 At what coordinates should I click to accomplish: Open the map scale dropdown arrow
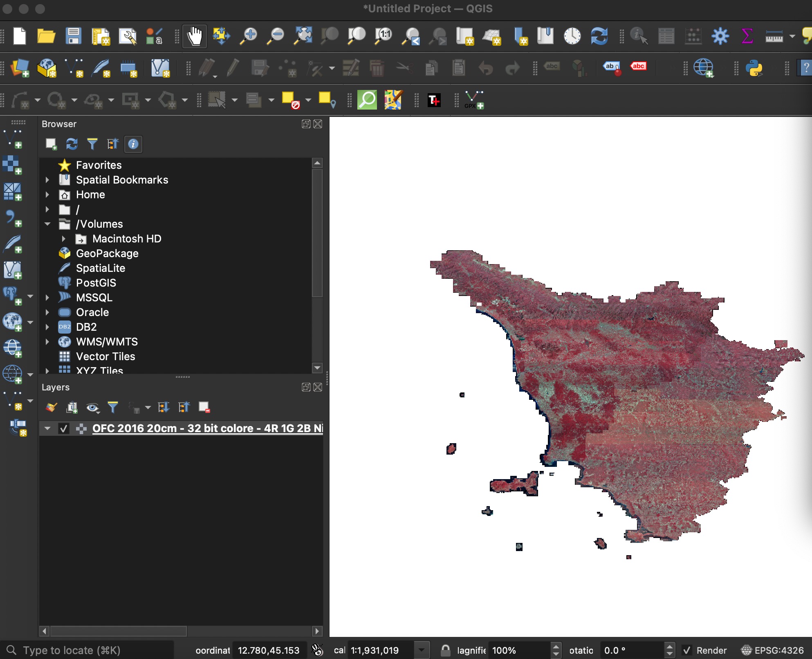[422, 650]
